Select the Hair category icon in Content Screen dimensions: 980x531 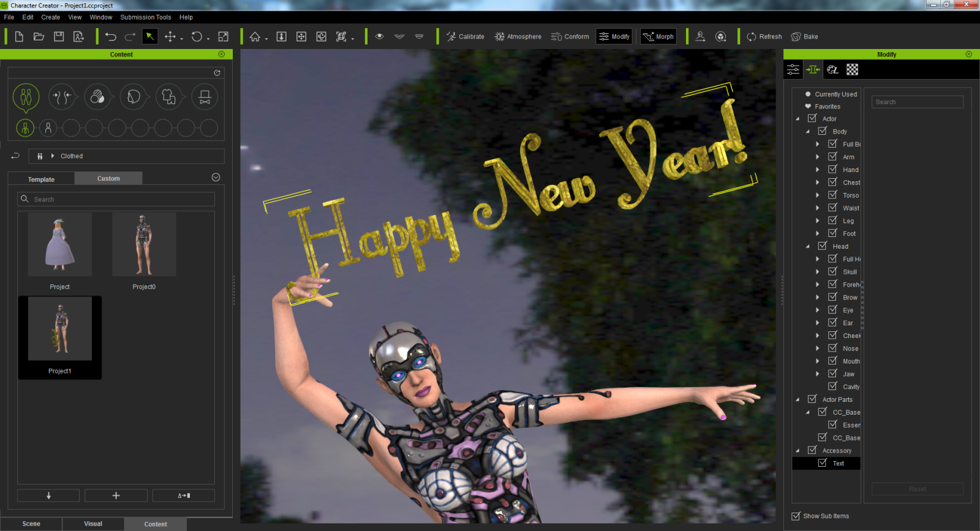[134, 97]
